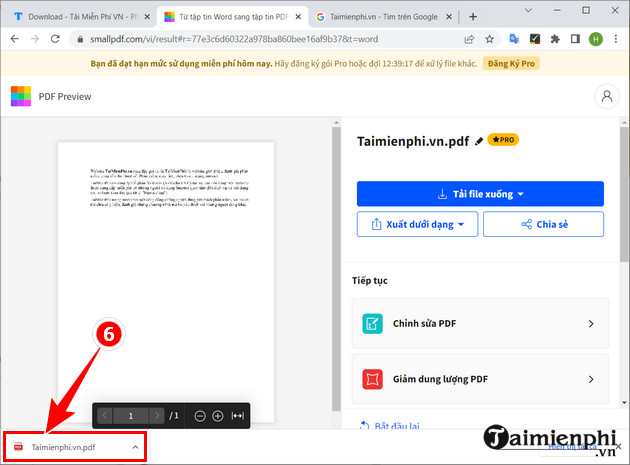Zoom out with the minus icon
Image resolution: width=630 pixels, height=465 pixels.
(x=200, y=416)
